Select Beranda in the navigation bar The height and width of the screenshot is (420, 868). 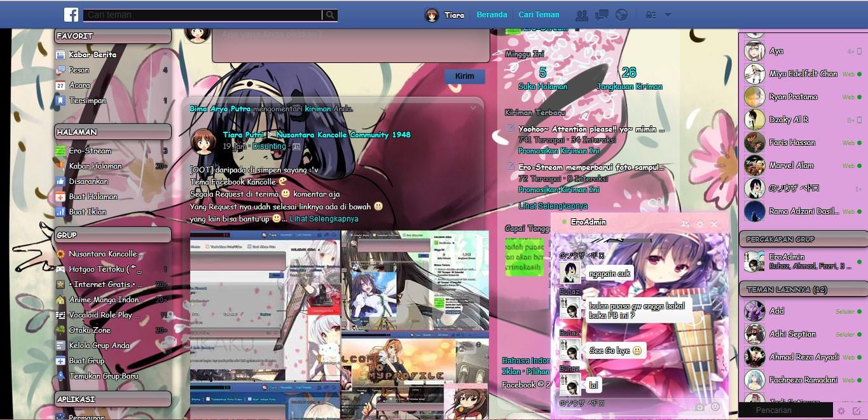[x=491, y=14]
